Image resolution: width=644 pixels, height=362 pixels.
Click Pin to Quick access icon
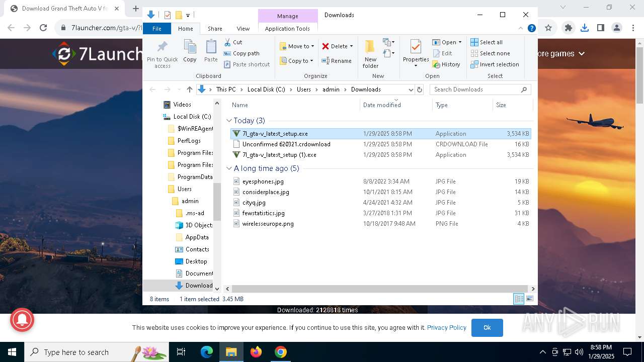(162, 47)
